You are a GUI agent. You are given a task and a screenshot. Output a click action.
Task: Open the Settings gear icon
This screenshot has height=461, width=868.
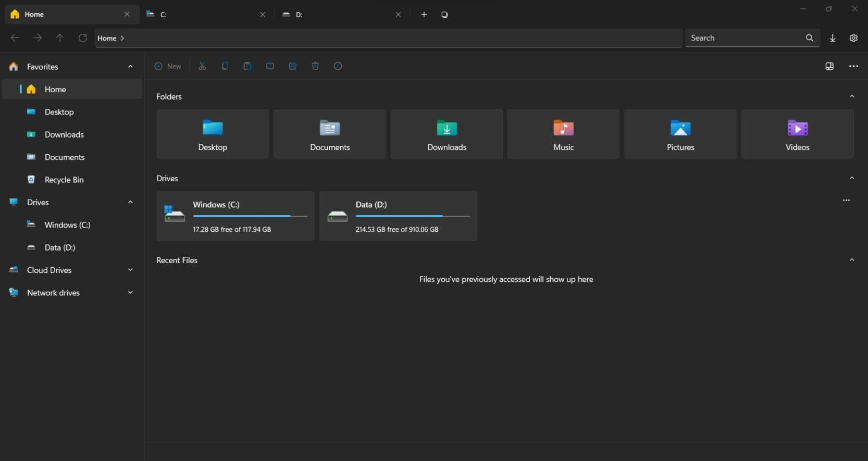point(853,38)
